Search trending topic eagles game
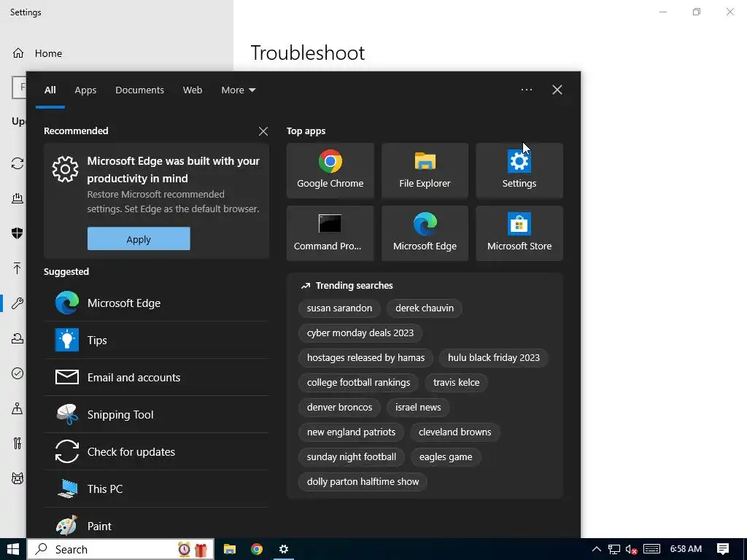Screen dimensions: 747x560 pos(446,456)
